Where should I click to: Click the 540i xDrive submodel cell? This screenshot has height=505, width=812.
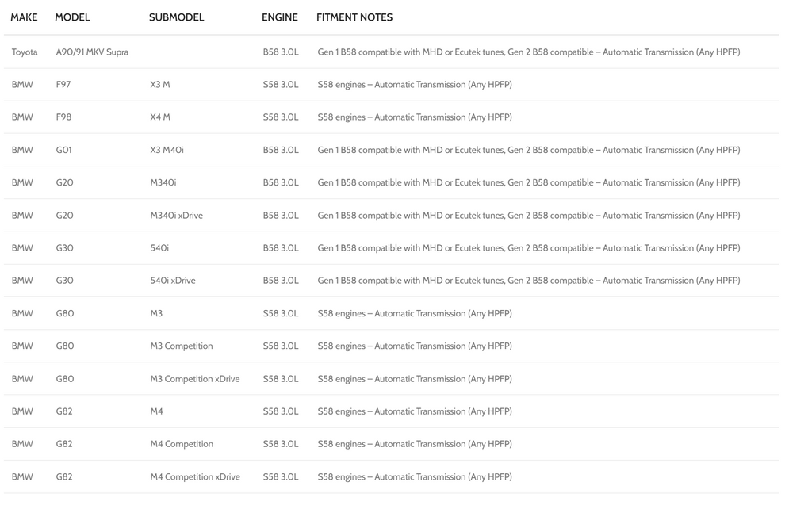click(173, 281)
